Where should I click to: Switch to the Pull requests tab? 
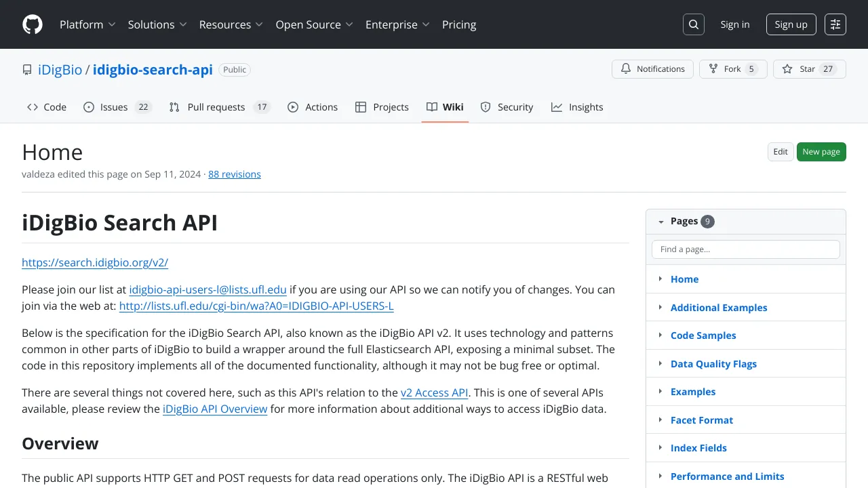[x=220, y=107]
